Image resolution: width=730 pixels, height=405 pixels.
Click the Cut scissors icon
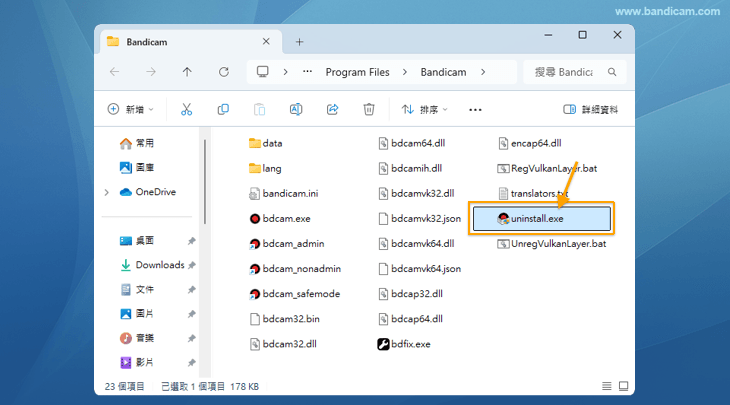point(186,109)
